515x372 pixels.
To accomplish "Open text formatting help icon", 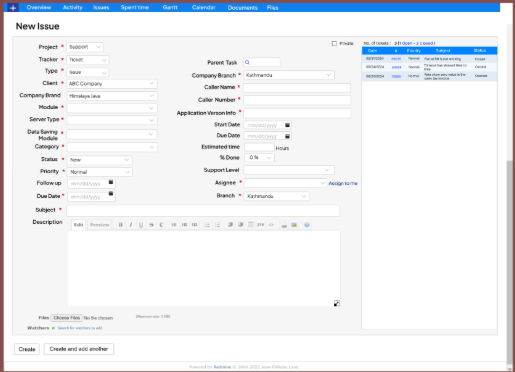I will [307, 225].
